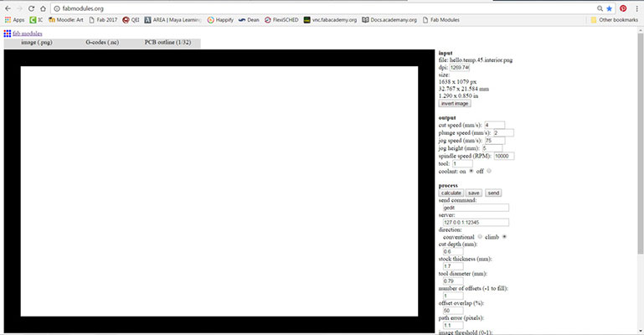Open the Fab Modules bookmark
This screenshot has height=335, width=644.
pos(441,20)
